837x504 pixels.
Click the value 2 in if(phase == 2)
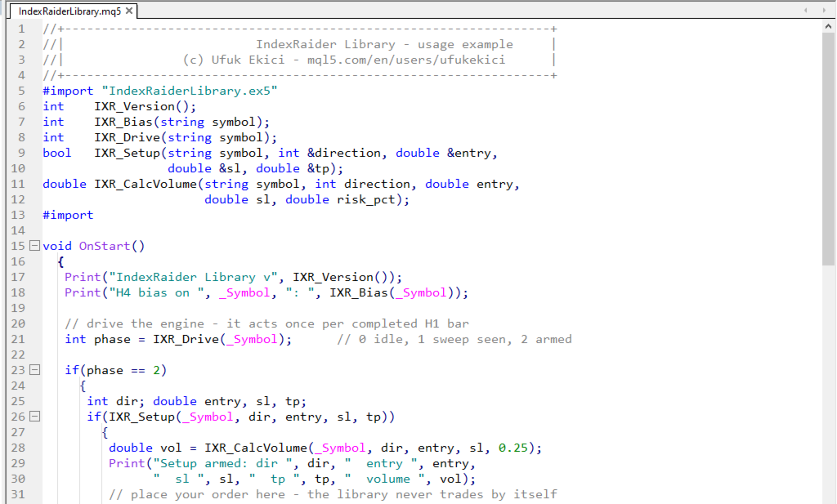pos(156,369)
